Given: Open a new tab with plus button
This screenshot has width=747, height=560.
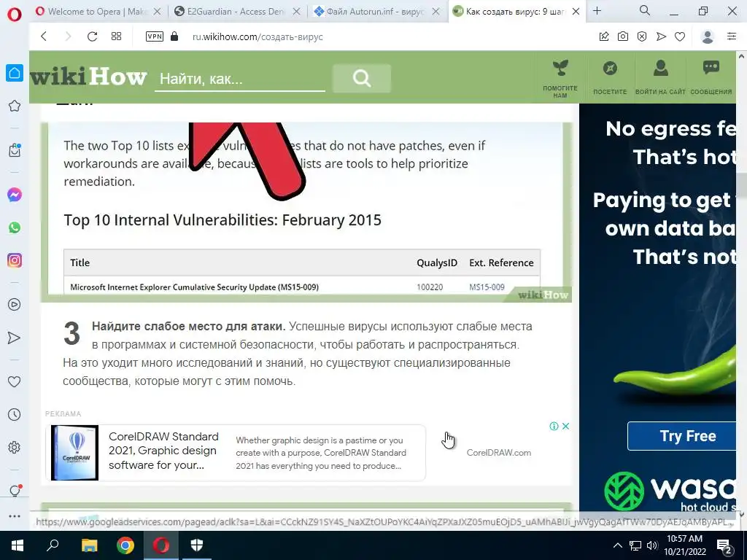Looking at the screenshot, I should point(597,11).
